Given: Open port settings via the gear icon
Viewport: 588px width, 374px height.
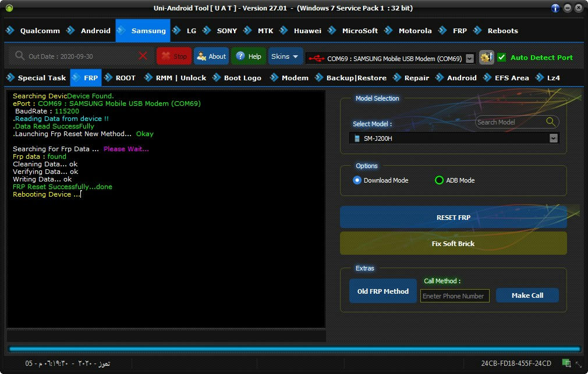Looking at the screenshot, I should click(x=486, y=58).
